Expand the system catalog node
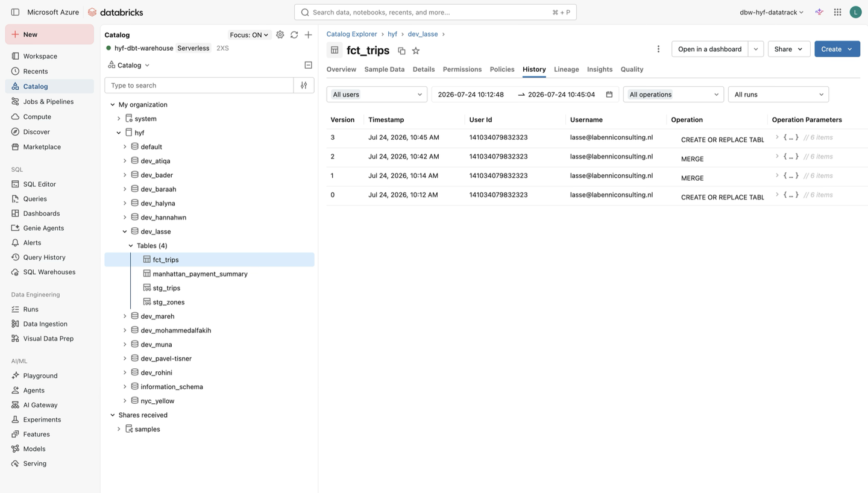The width and height of the screenshot is (868, 493). click(x=119, y=119)
